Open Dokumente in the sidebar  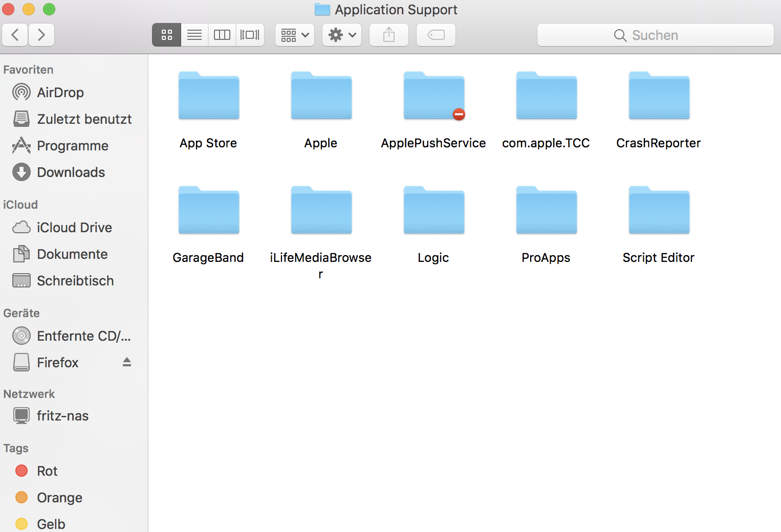(x=74, y=254)
